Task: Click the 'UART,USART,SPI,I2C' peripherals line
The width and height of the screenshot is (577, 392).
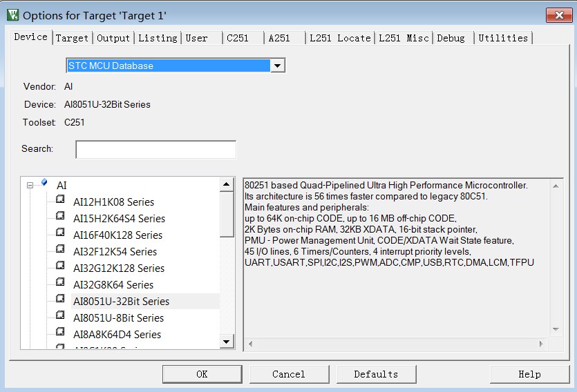Action: click(x=389, y=262)
